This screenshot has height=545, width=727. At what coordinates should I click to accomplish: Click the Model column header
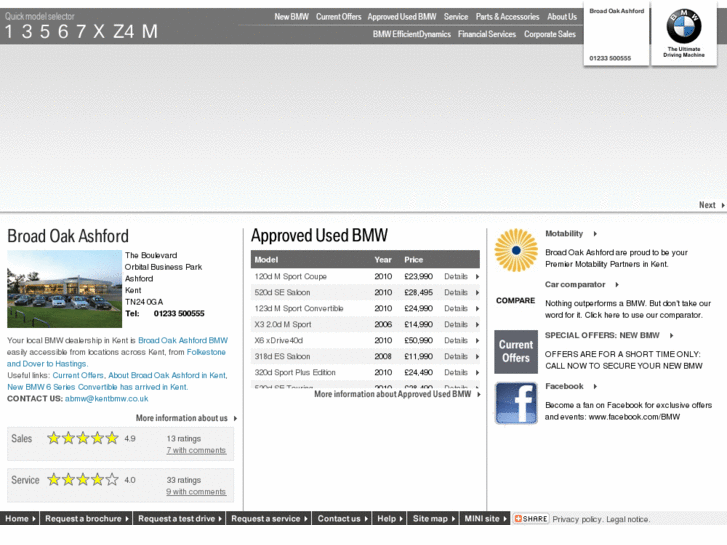(266, 260)
